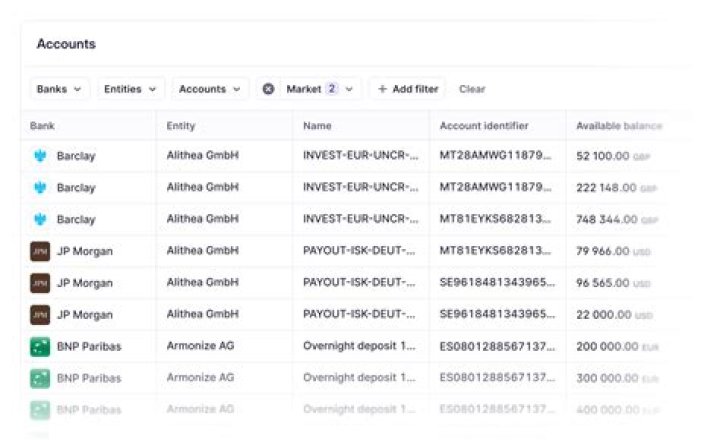Sort by the Bank column header
This screenshot has width=720, height=442.
pyautogui.click(x=42, y=126)
